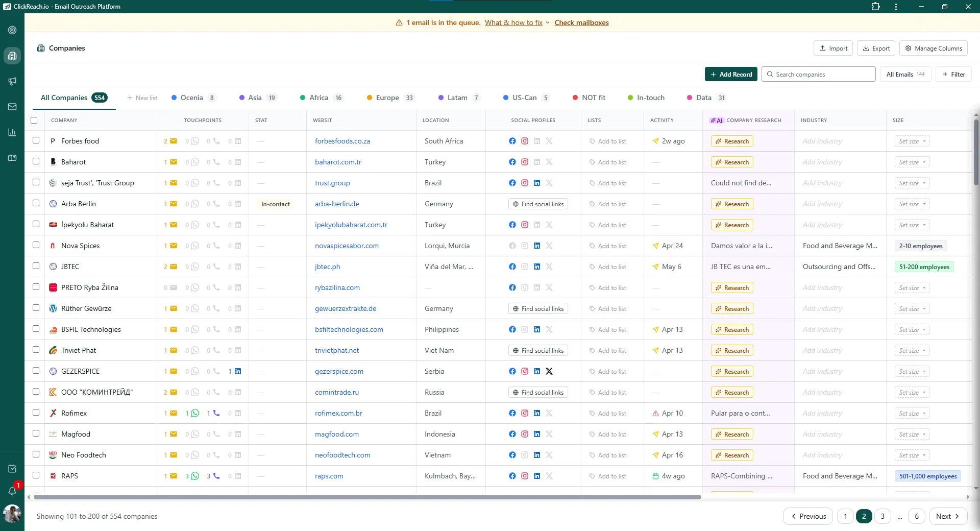Click X icon for GEZERSPICE

549,371
